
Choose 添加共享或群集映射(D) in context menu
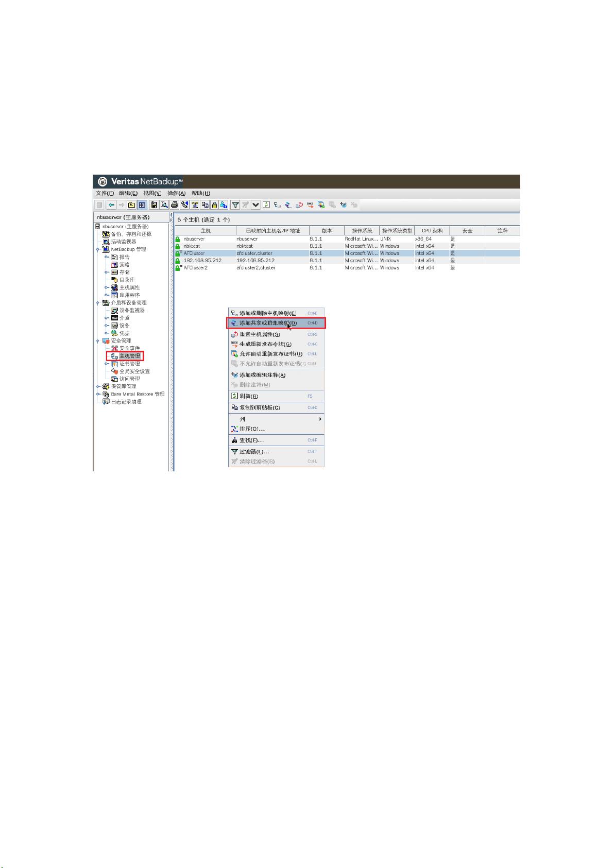276,323
